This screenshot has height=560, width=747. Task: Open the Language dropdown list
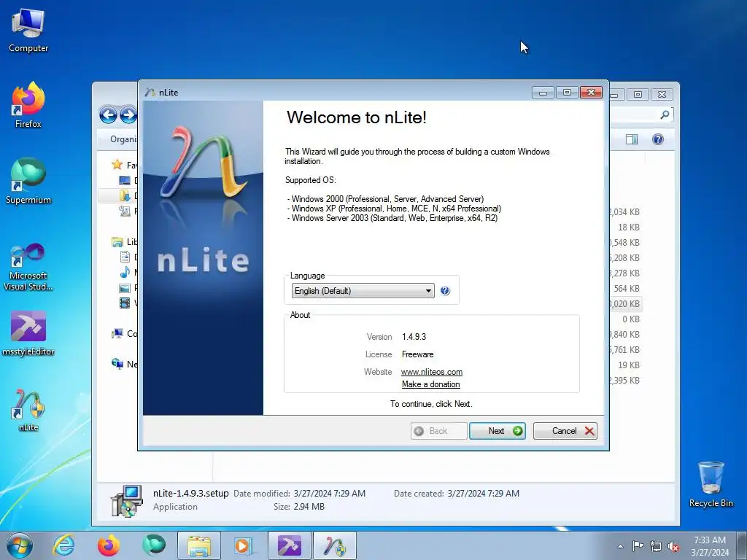363,291
